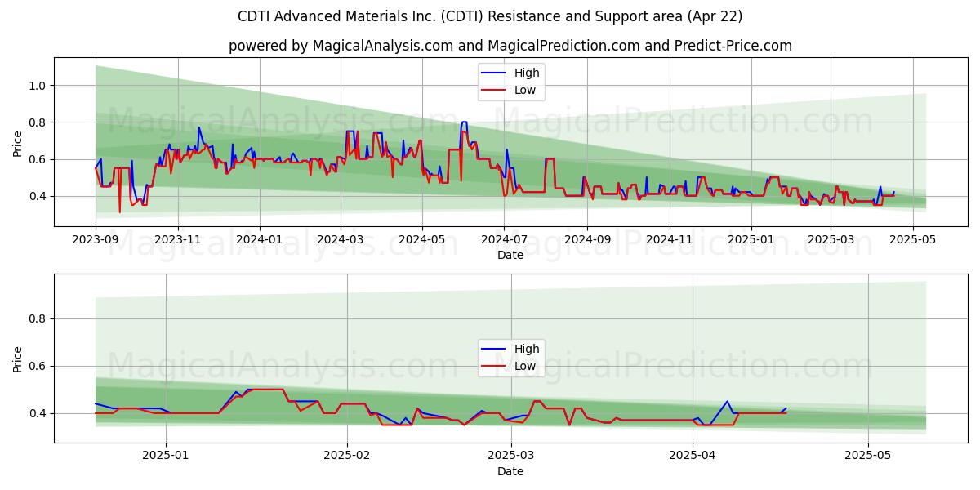Click the top chart's '2025-03' date tick

click(831, 240)
